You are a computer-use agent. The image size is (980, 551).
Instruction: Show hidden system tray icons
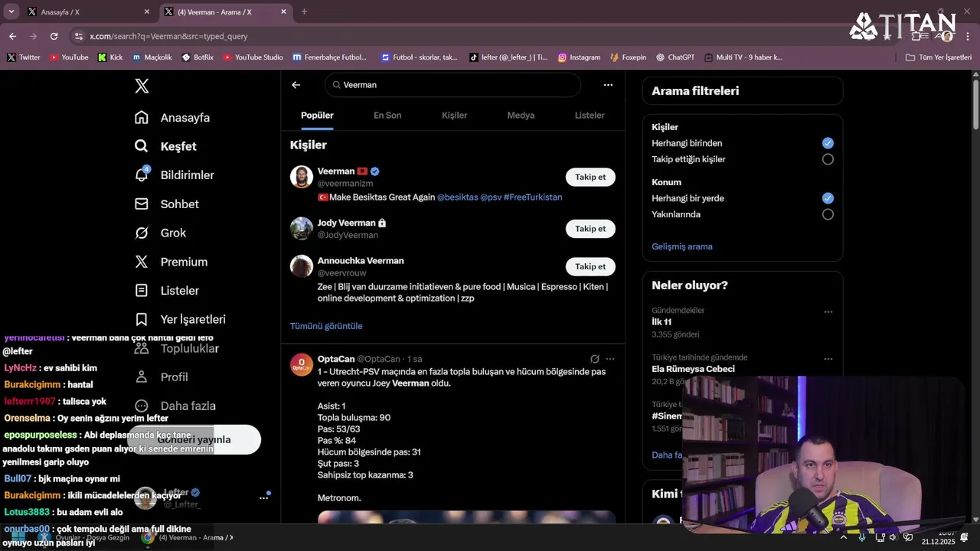click(x=844, y=537)
